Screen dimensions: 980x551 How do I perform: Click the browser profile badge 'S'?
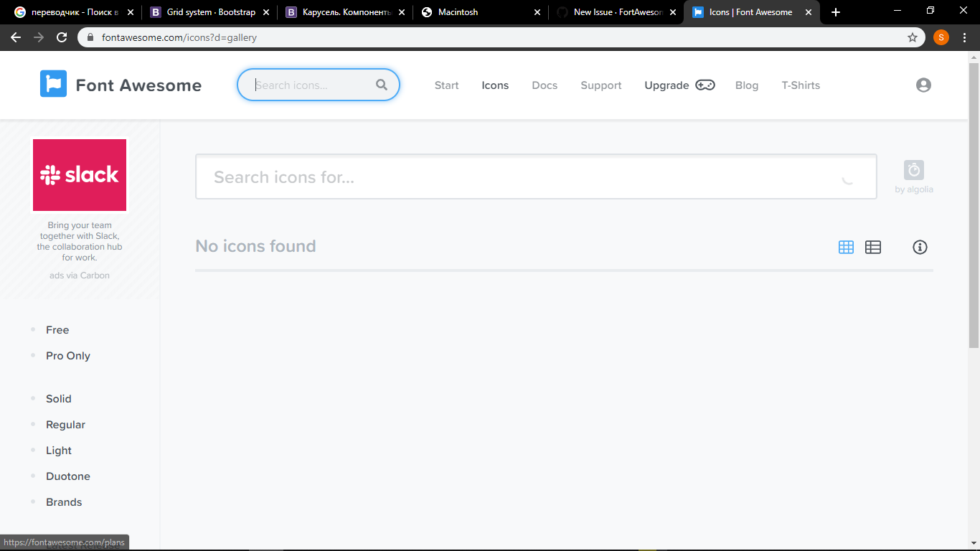[x=941, y=37]
